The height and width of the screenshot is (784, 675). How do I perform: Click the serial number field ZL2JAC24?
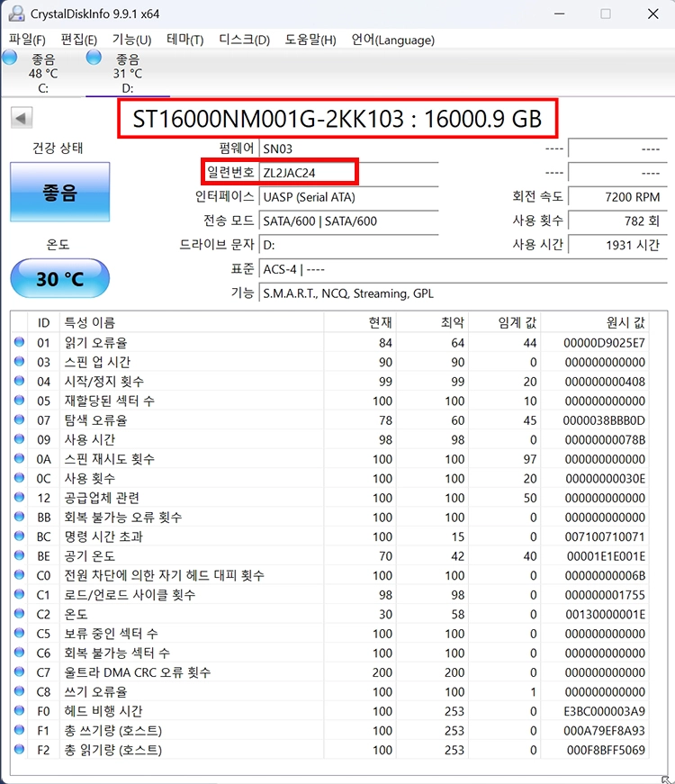[x=348, y=173]
